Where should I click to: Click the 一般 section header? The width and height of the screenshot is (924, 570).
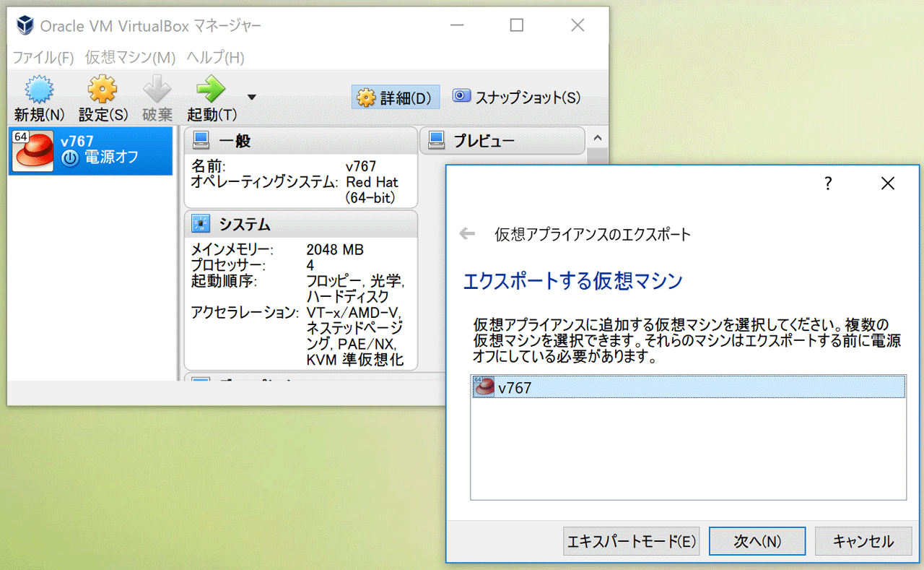coord(301,141)
